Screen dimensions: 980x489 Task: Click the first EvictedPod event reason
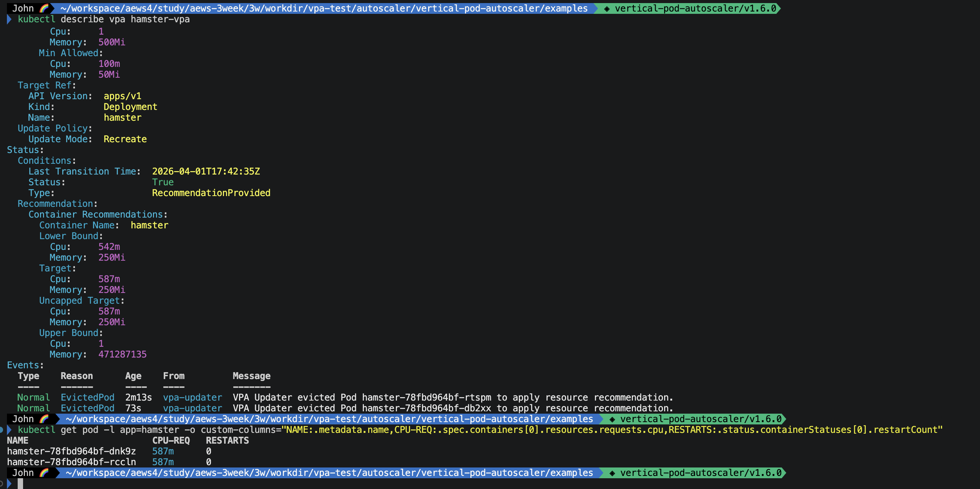(x=87, y=397)
